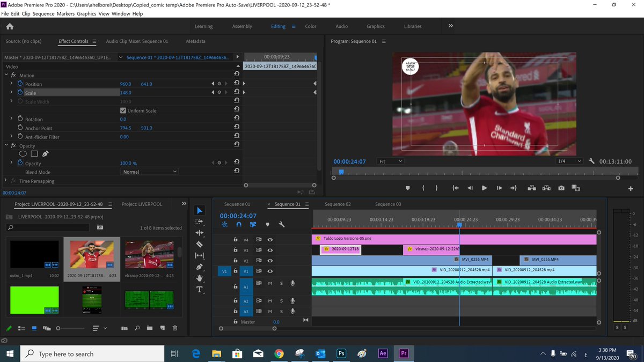Open the Blend Mode dropdown

[150, 172]
